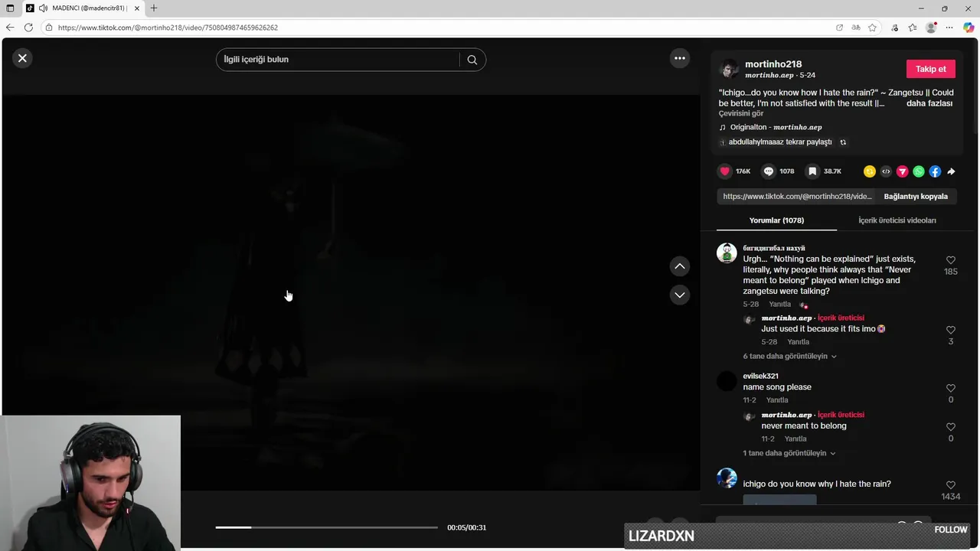Like the 'Nothing can be explained' comment
The height and width of the screenshot is (551, 980).
950,260
